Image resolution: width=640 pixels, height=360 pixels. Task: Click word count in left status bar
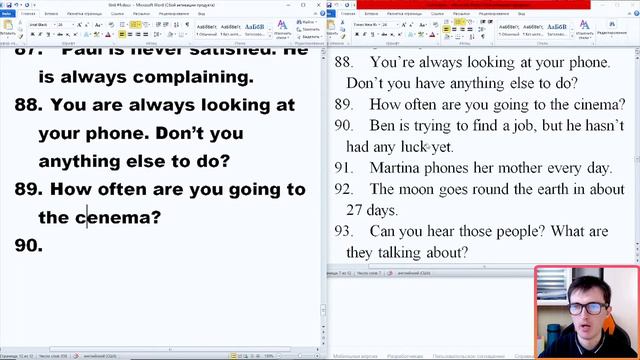53,356
